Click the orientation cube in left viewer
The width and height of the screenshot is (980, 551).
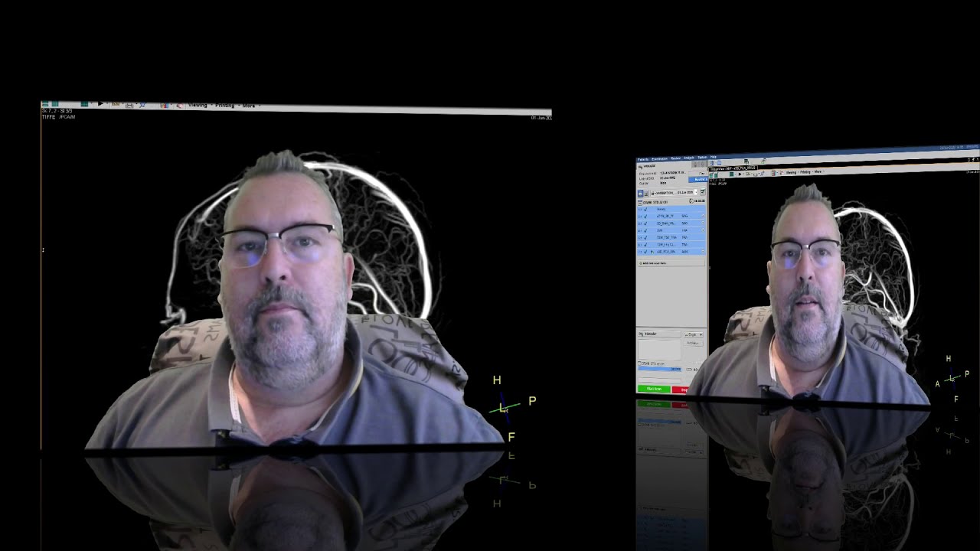(x=506, y=408)
